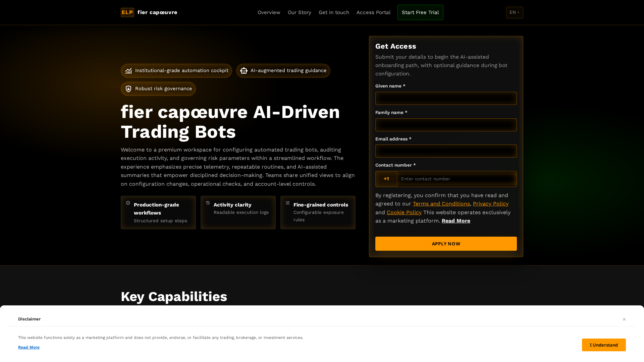Click the Enter contact number field
The height and width of the screenshot is (362, 644).
457,179
